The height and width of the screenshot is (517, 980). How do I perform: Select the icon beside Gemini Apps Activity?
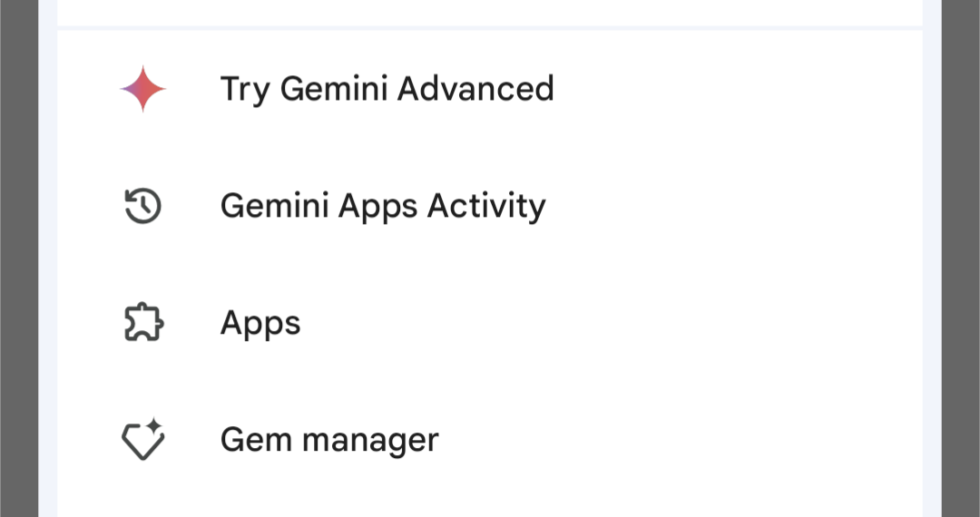click(x=143, y=206)
